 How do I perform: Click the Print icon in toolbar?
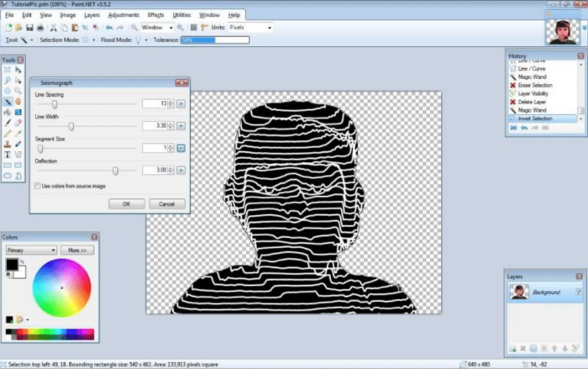coord(40,28)
